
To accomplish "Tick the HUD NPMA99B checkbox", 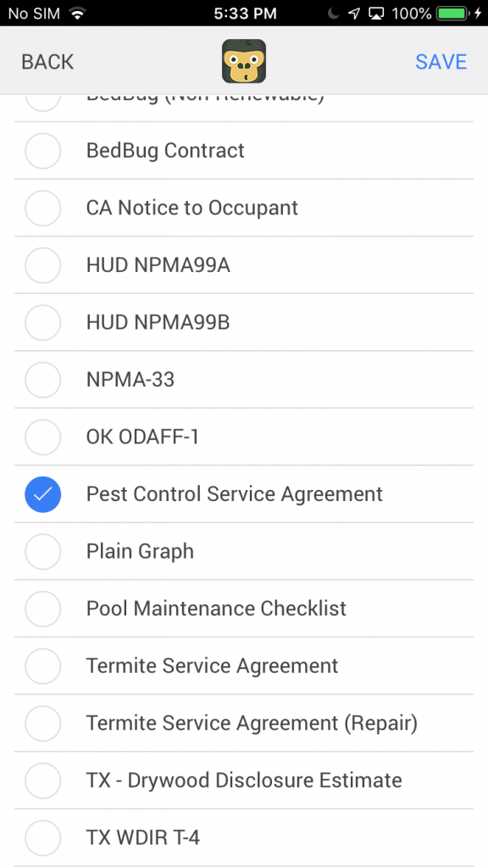I will 42,322.
